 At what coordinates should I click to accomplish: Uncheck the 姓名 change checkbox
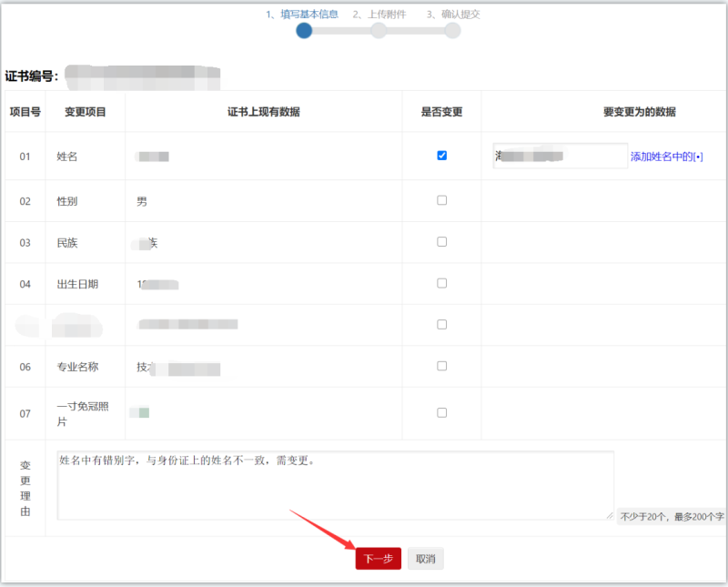(441, 155)
